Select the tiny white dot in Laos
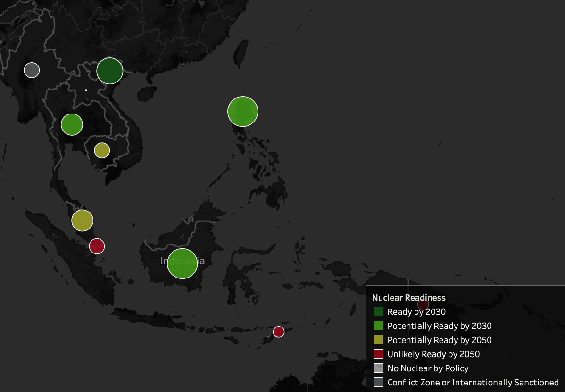Screen dimensions: 565x392 (x=86, y=90)
